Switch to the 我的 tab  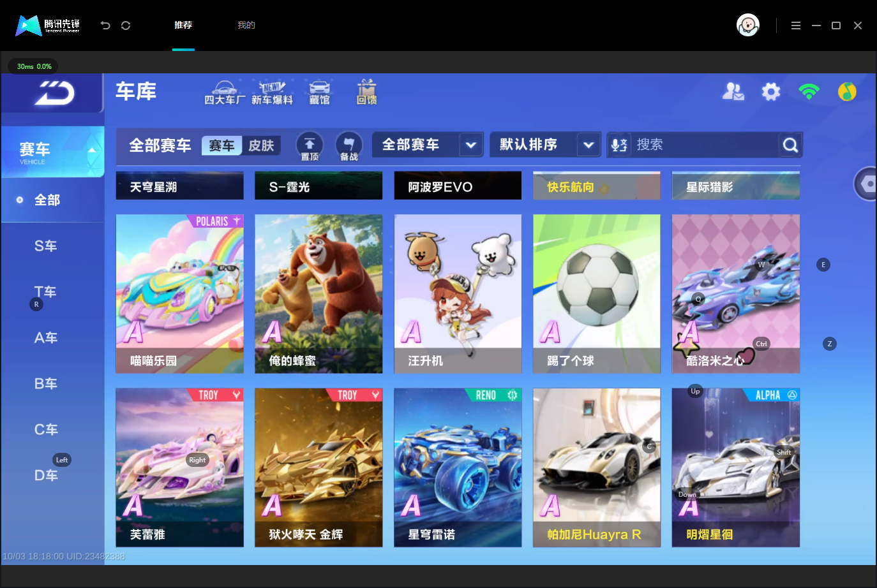[x=246, y=26]
